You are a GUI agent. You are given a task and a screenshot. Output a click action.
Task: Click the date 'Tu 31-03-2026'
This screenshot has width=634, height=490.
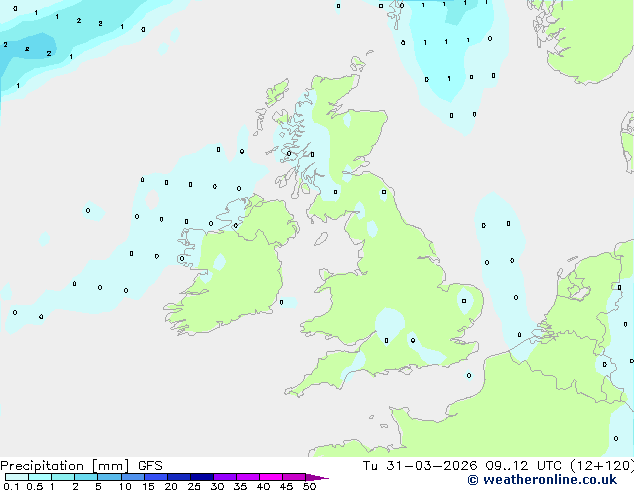(x=420, y=466)
